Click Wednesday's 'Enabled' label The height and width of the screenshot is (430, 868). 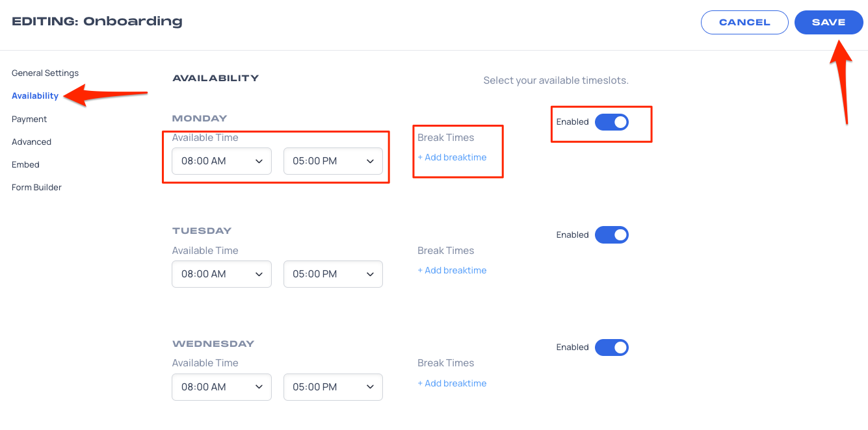[572, 348]
